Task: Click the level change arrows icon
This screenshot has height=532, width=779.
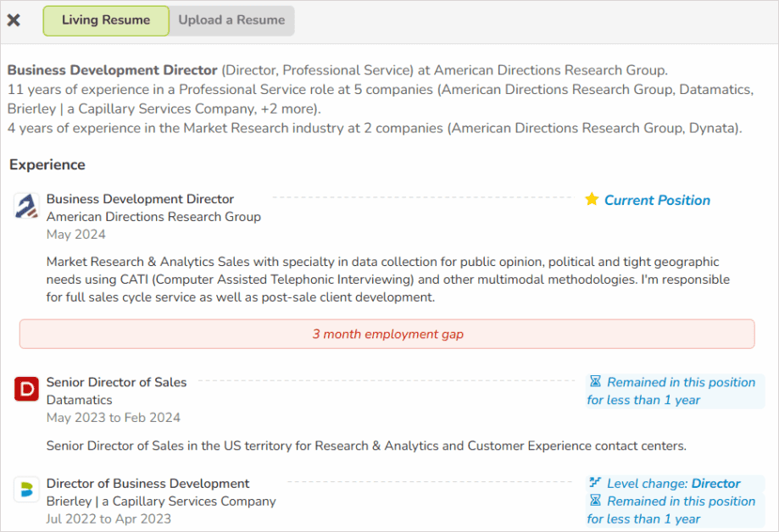Action: (597, 483)
